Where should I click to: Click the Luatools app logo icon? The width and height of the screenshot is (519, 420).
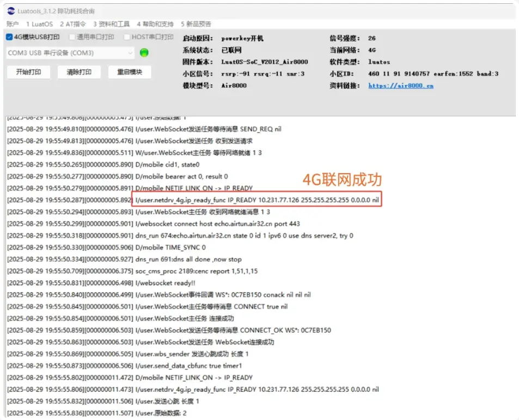(x=11, y=11)
